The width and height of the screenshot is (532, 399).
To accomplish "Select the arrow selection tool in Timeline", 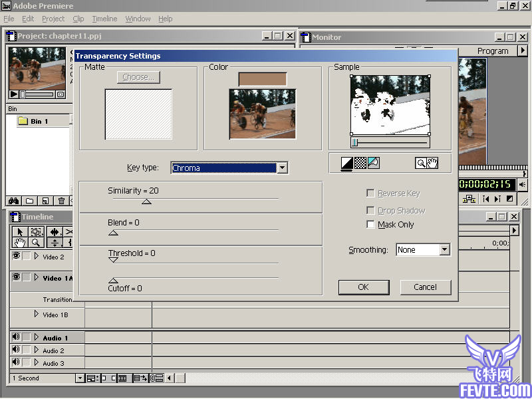I will click(19, 231).
